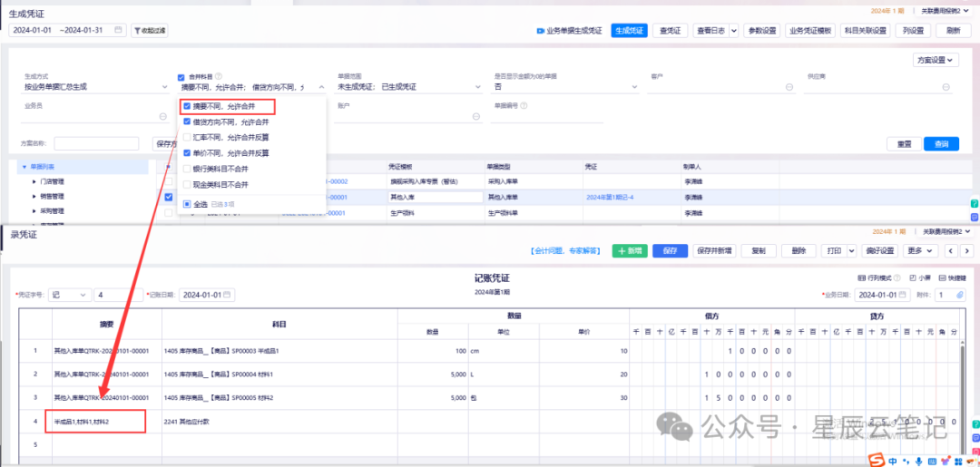This screenshot has width=980, height=467.
Task: Open the 凭证字号 记 dropdown
Action: pos(69,295)
